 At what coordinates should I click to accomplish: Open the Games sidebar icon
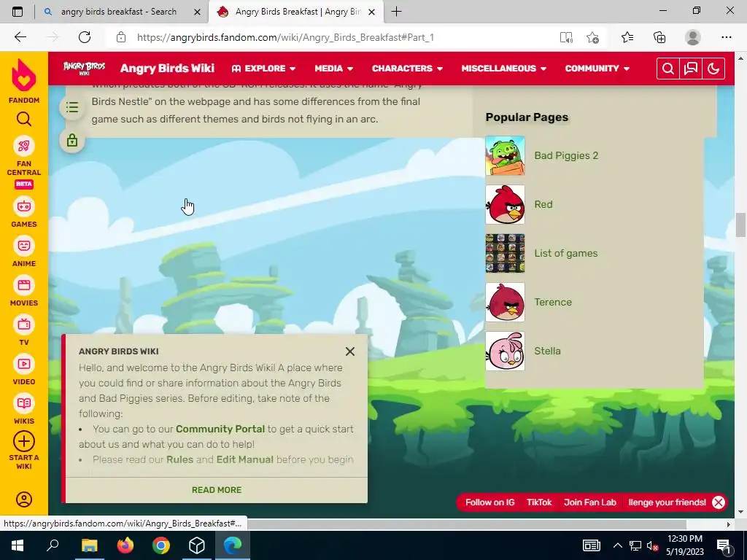tap(24, 206)
